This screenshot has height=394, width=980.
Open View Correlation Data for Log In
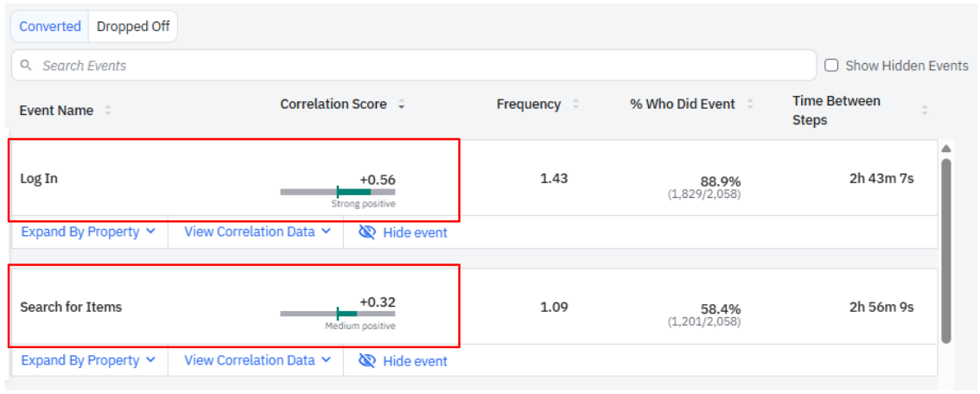pyautogui.click(x=257, y=232)
